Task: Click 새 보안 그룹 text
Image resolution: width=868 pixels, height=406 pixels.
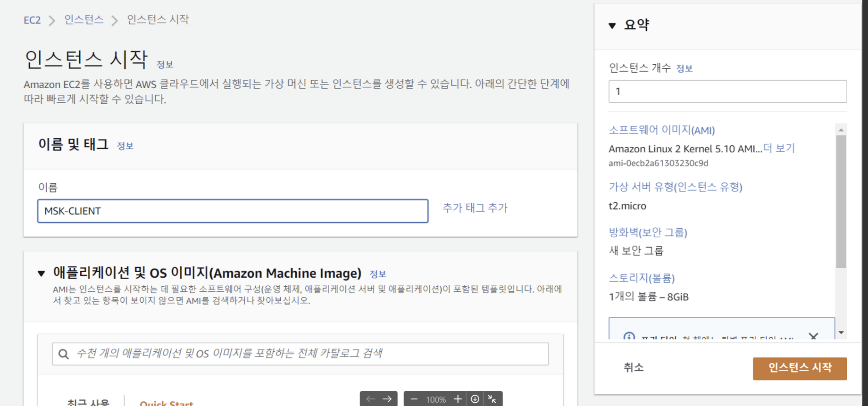Action: click(x=636, y=251)
